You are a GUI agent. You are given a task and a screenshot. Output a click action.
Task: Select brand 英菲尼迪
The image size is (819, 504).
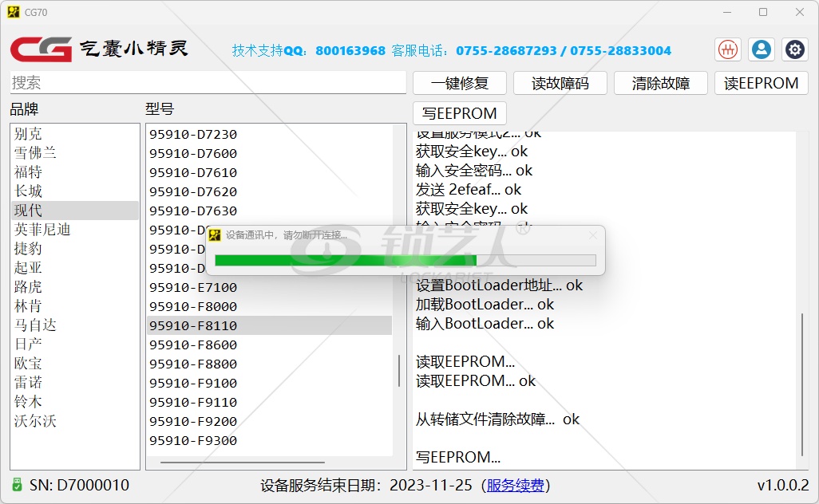pos(75,230)
